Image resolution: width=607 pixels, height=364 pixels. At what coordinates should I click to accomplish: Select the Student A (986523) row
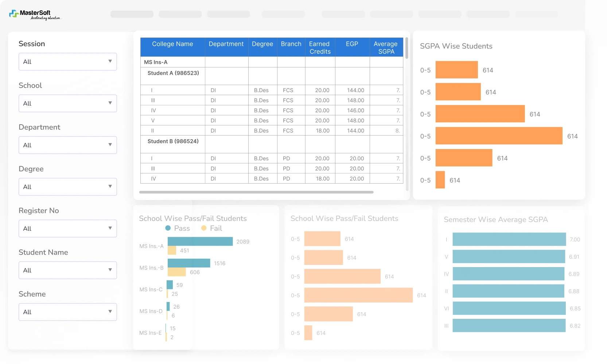[173, 73]
